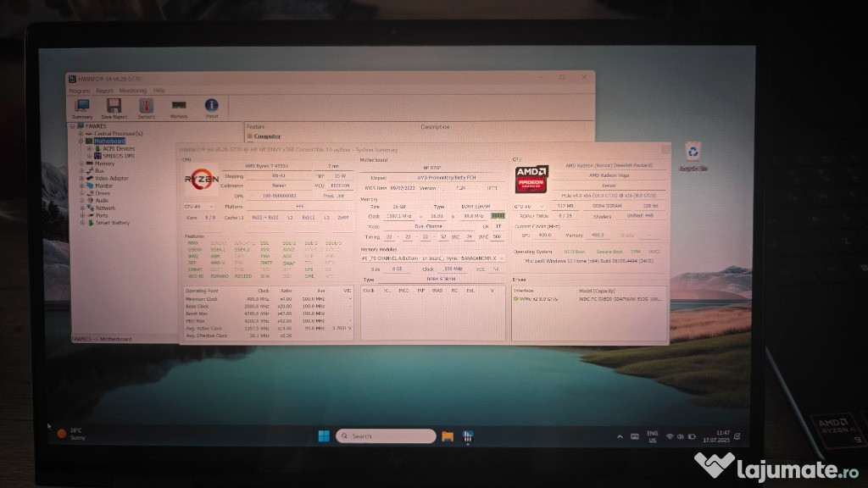Click the NVMe x2 8.0 GT/s drive row
This screenshot has height=488, width=868.
pos(590,299)
